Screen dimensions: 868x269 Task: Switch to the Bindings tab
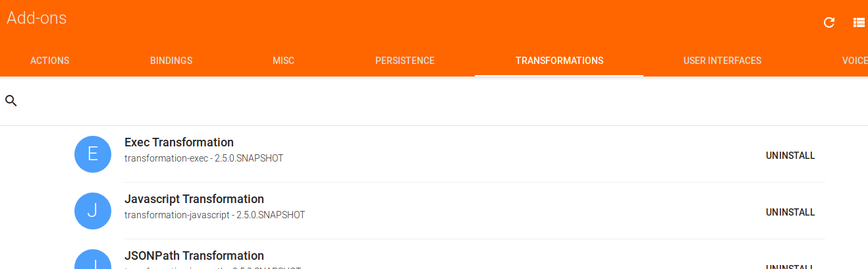[171, 61]
